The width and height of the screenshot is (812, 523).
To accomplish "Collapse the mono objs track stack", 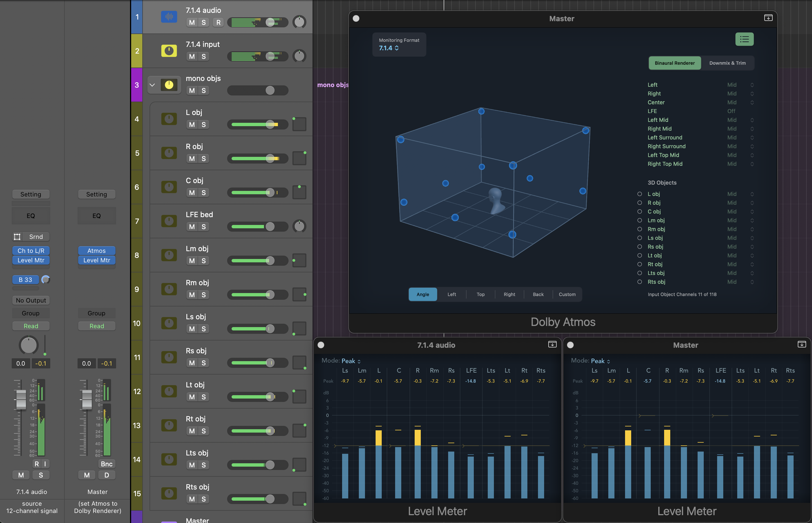I will (152, 85).
